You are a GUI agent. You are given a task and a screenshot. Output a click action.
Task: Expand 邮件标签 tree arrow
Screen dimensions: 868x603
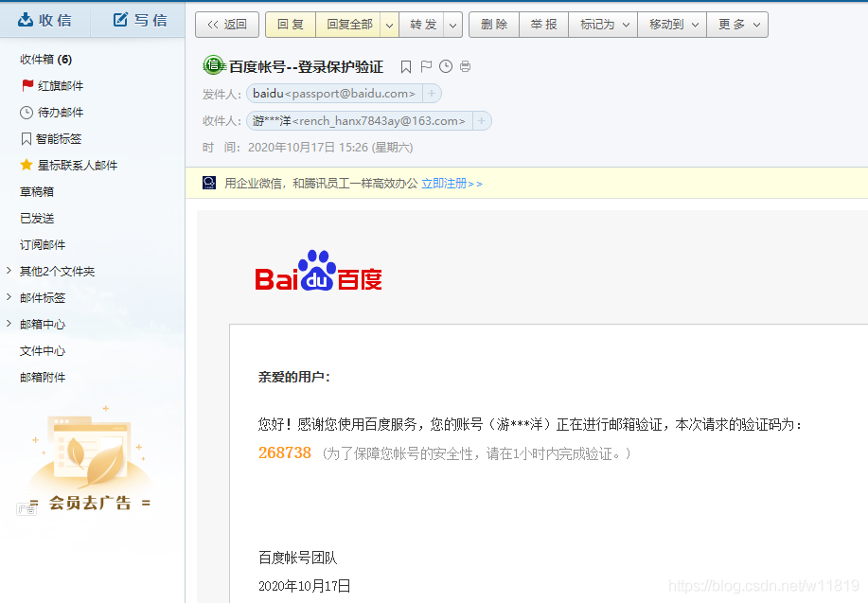click(x=9, y=297)
